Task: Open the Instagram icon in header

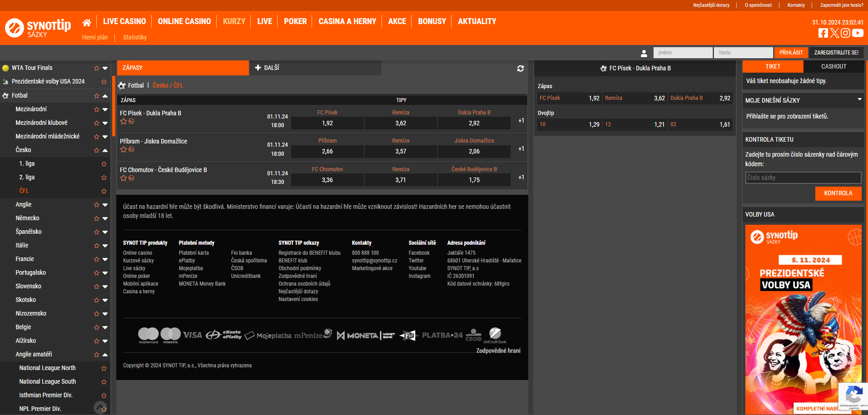Action: coord(845,33)
